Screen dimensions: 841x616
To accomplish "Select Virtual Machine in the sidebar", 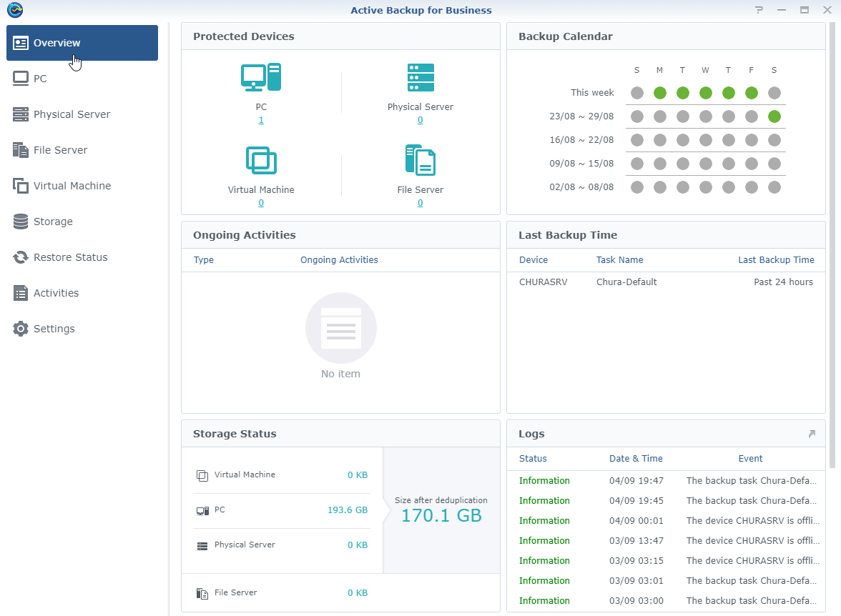I will click(x=72, y=186).
